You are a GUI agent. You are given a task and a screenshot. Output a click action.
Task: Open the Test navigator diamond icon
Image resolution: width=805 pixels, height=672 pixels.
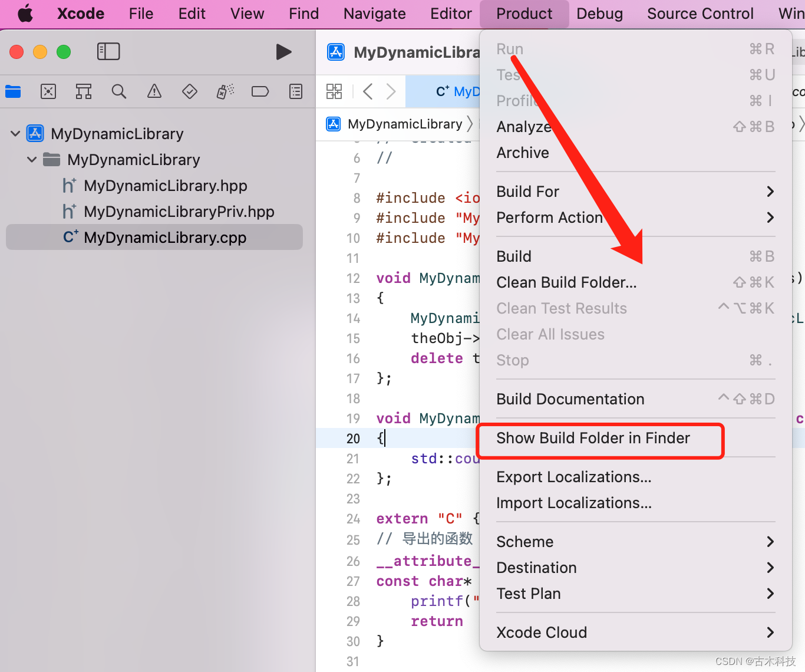(x=190, y=91)
